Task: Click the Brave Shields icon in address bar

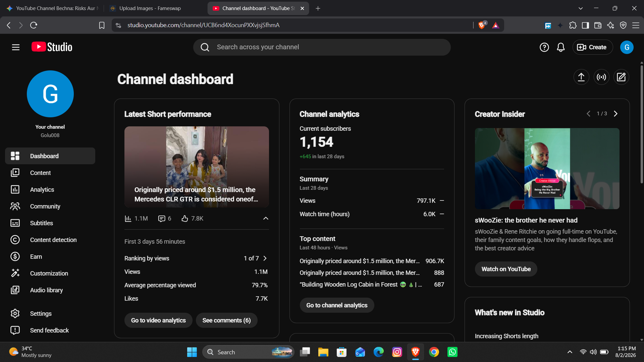Action: coord(482,25)
